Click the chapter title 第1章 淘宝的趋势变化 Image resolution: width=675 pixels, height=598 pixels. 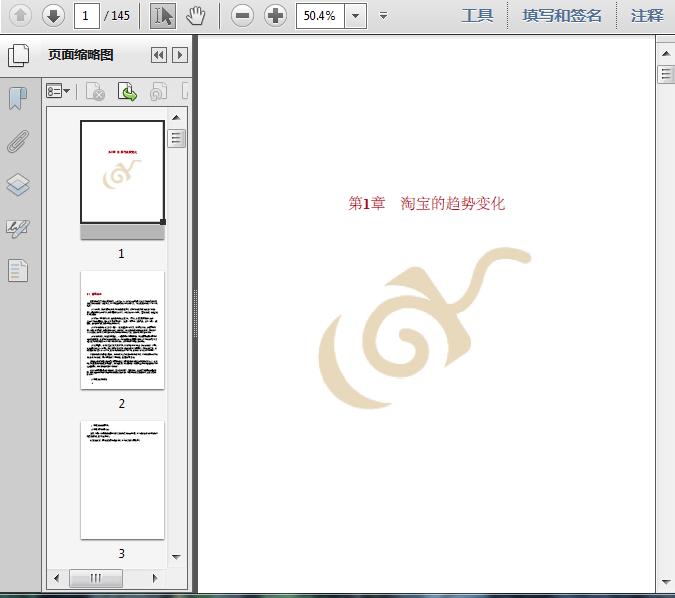(x=427, y=203)
